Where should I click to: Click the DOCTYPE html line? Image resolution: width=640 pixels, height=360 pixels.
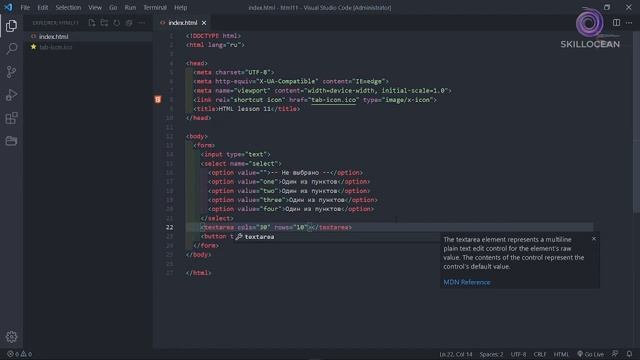coord(213,36)
